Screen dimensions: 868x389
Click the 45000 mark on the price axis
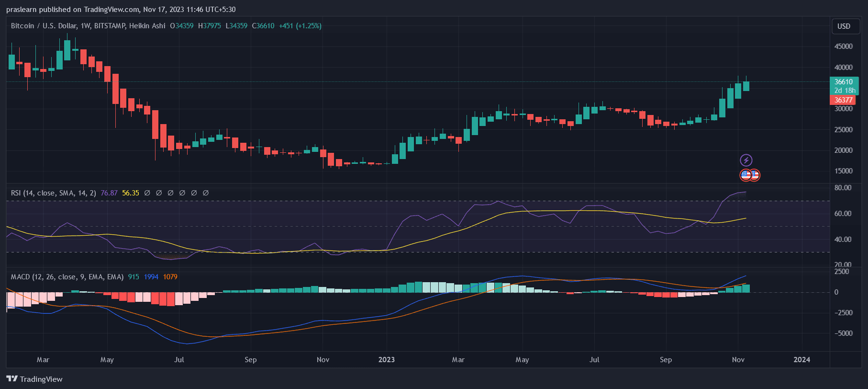pos(843,46)
